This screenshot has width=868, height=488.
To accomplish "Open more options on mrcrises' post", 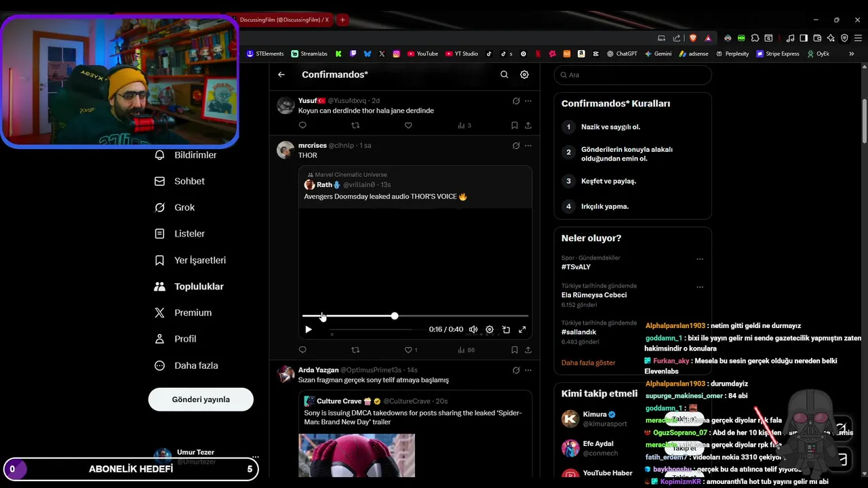I will click(x=528, y=146).
